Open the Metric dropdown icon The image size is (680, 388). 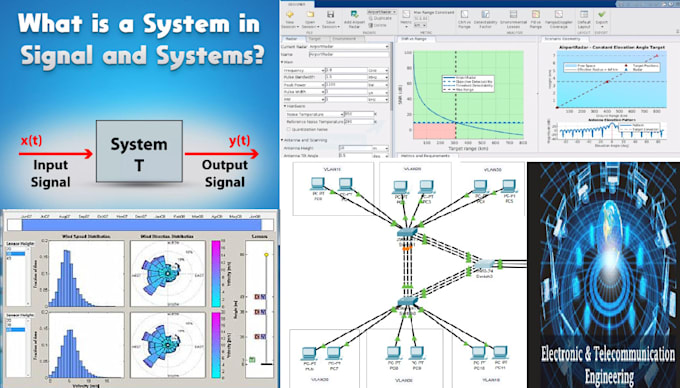tap(406, 15)
